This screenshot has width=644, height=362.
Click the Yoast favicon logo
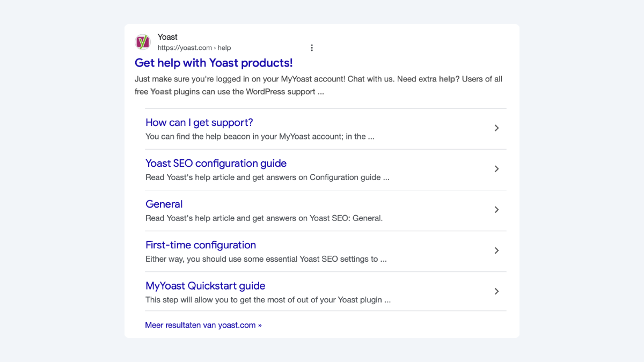tap(143, 42)
